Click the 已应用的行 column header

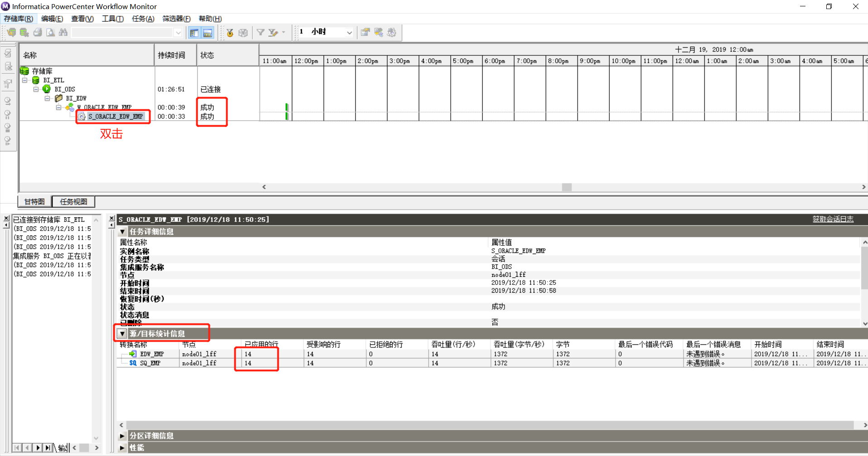click(272, 344)
